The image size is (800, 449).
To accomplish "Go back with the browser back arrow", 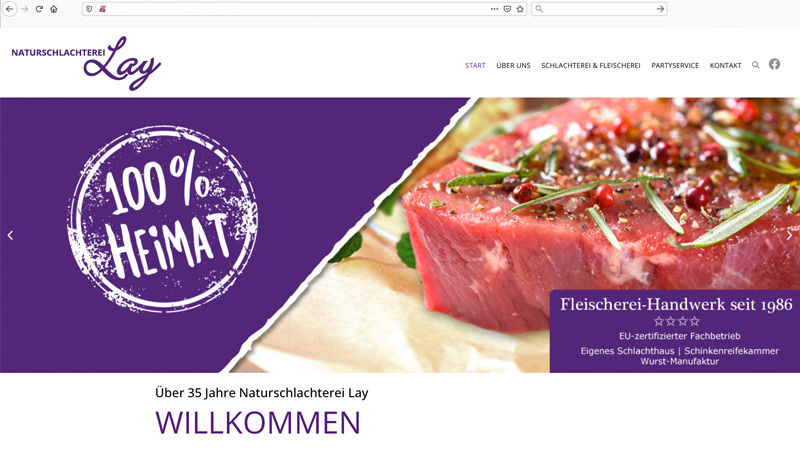I will (10, 9).
